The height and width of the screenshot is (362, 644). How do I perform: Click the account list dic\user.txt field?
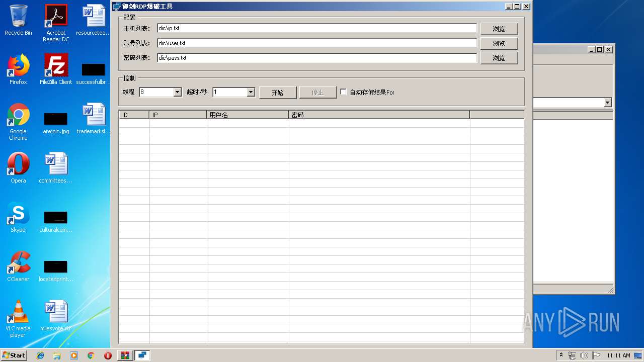pos(317,43)
